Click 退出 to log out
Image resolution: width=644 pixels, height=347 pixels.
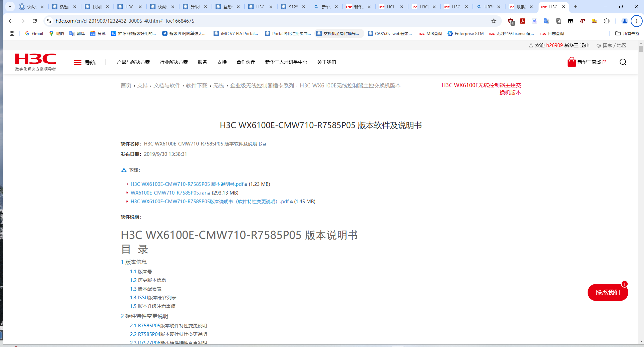pyautogui.click(x=585, y=45)
